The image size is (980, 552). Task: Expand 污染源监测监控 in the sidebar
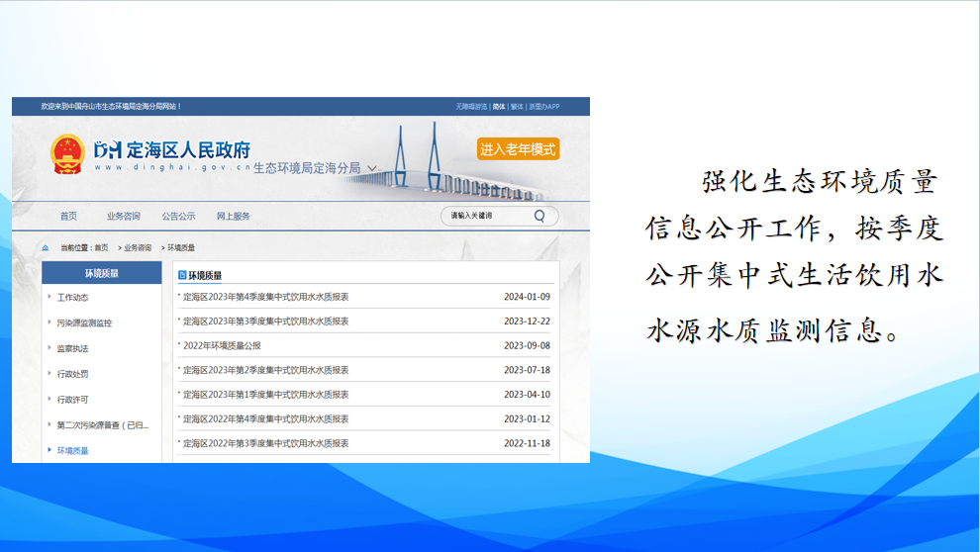(x=84, y=322)
